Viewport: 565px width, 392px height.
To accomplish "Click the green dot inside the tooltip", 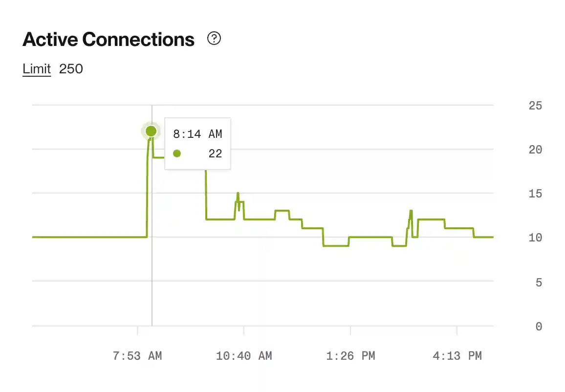I will coord(176,153).
